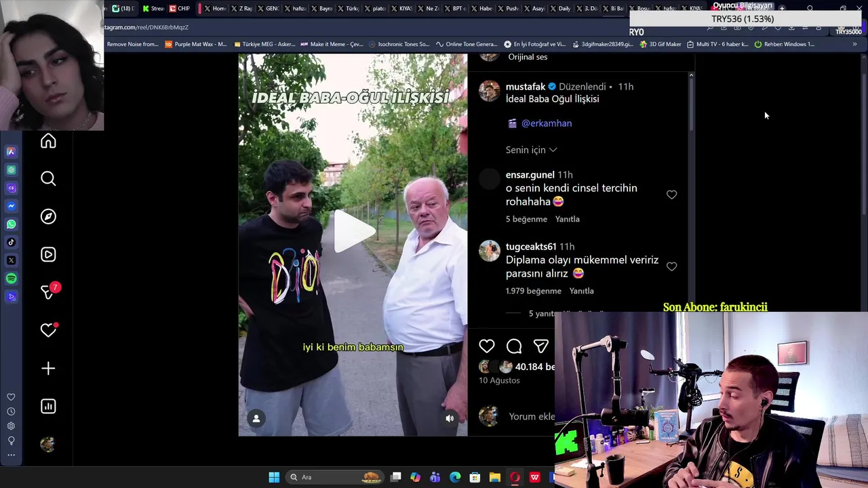Open the Instagram Reels icon
Screen dimensions: 868x488
[x=48, y=254]
